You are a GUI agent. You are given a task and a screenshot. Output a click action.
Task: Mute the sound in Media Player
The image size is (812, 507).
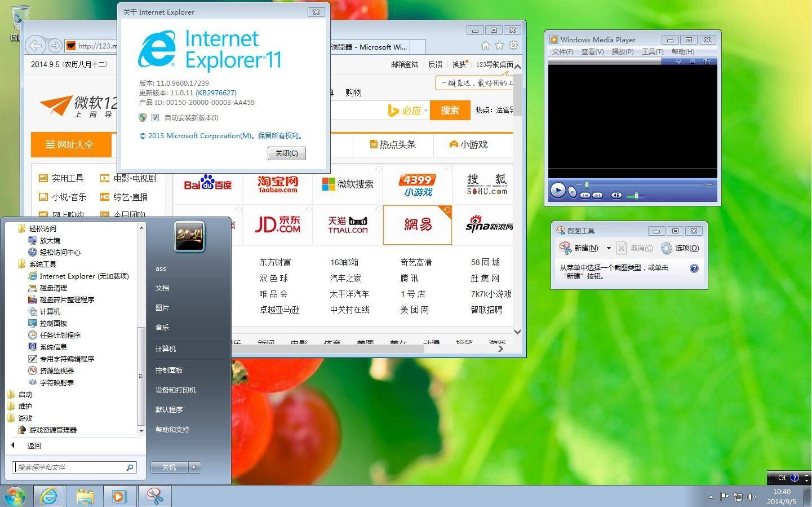(616, 195)
